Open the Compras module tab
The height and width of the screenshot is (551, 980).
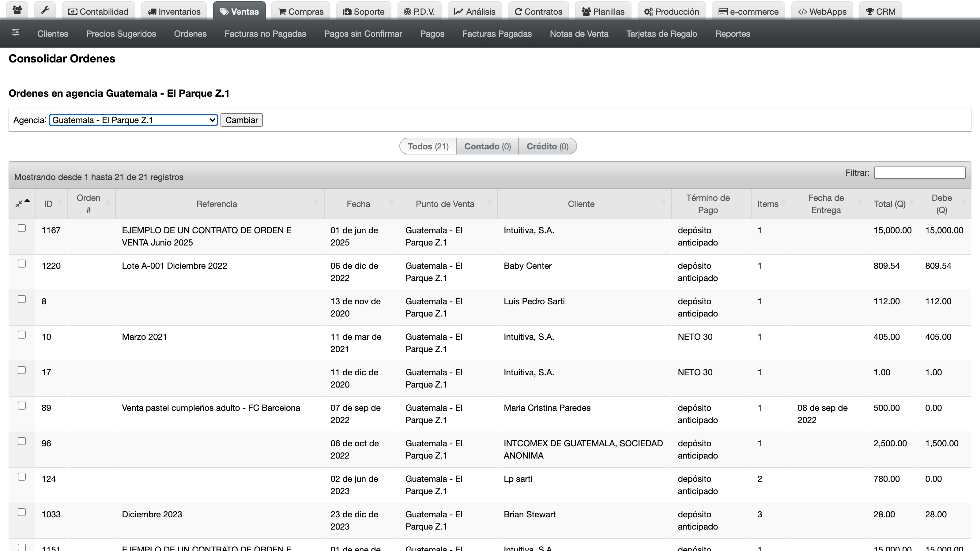(x=300, y=11)
